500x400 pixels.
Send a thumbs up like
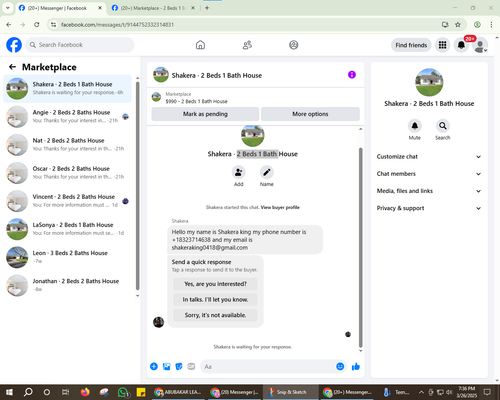pyautogui.click(x=356, y=367)
